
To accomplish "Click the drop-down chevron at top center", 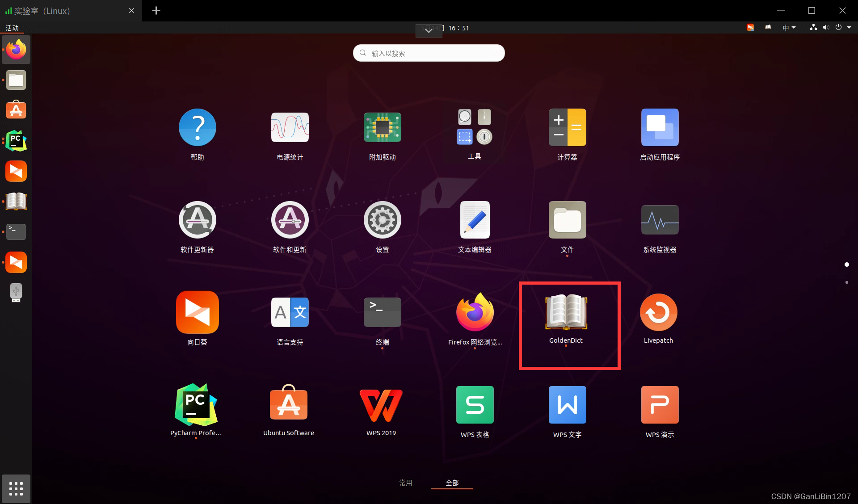I will (429, 31).
